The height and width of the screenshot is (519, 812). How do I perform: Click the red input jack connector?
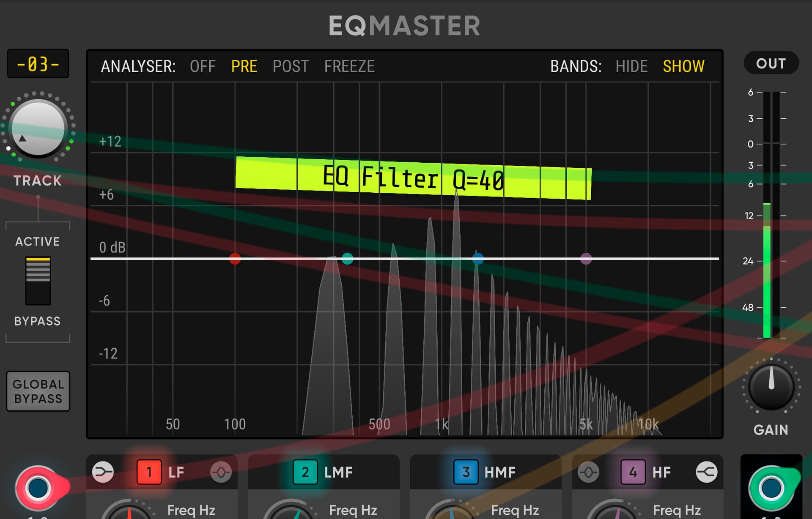38,488
